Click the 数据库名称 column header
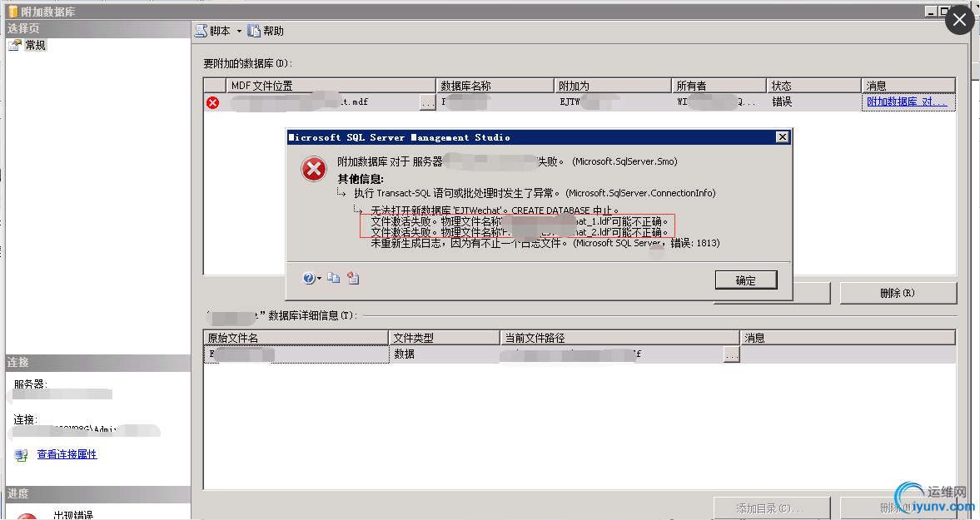 pyautogui.click(x=495, y=86)
